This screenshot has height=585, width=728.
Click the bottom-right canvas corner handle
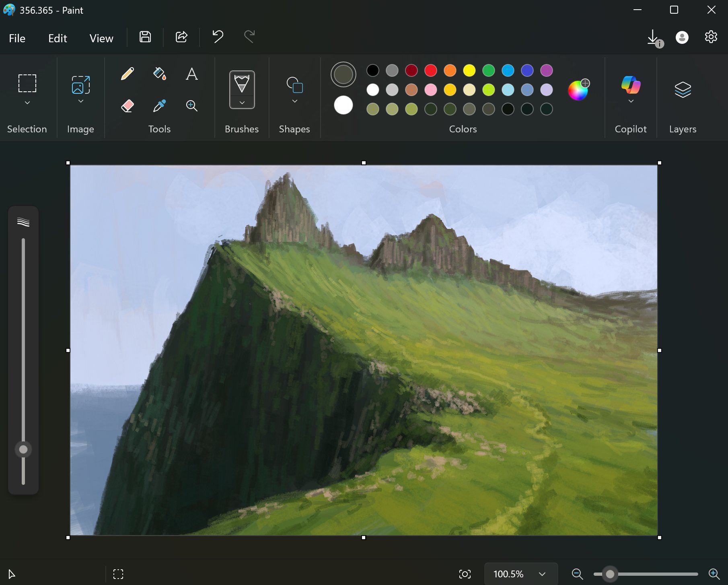pos(660,538)
